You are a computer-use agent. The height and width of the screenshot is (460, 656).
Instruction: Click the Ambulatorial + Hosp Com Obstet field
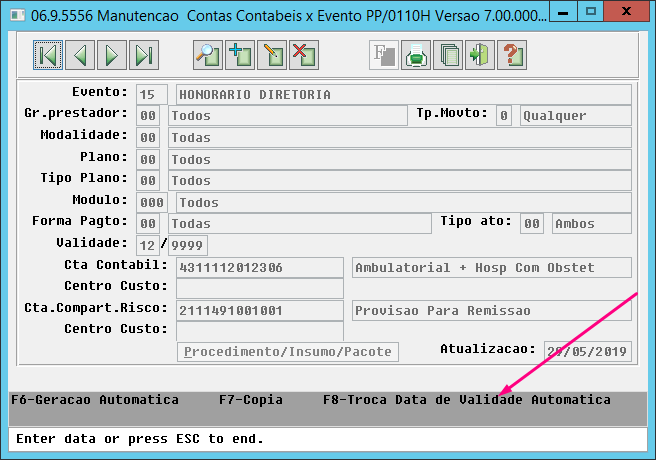point(492,268)
